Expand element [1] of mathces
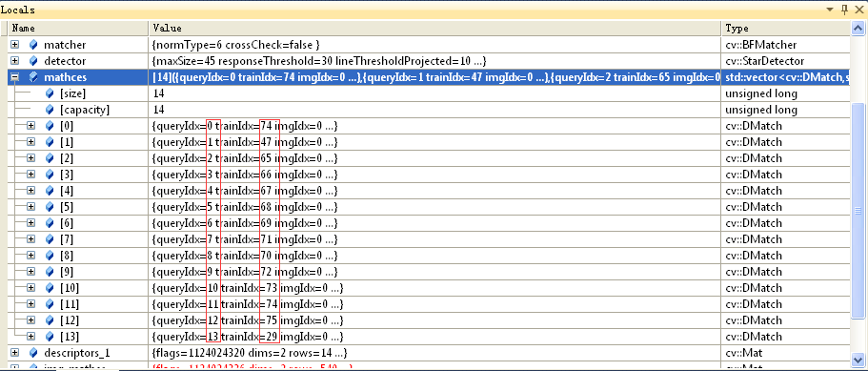This screenshot has width=868, height=371. coord(31,142)
